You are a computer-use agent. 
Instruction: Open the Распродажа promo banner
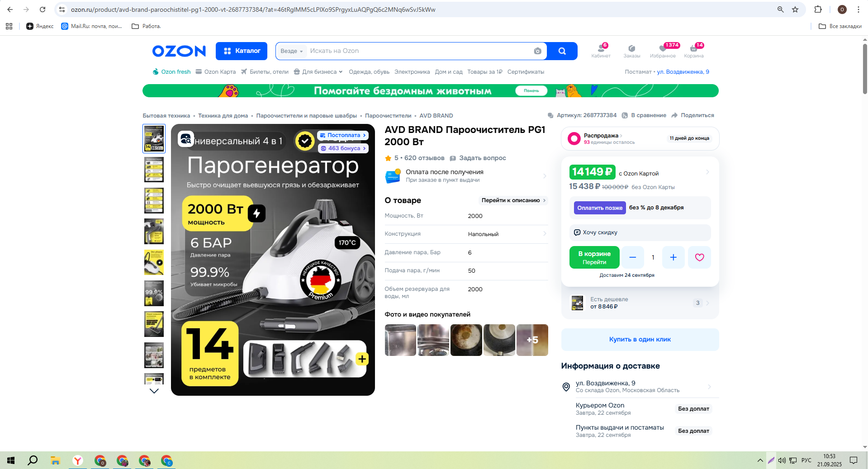pyautogui.click(x=640, y=138)
